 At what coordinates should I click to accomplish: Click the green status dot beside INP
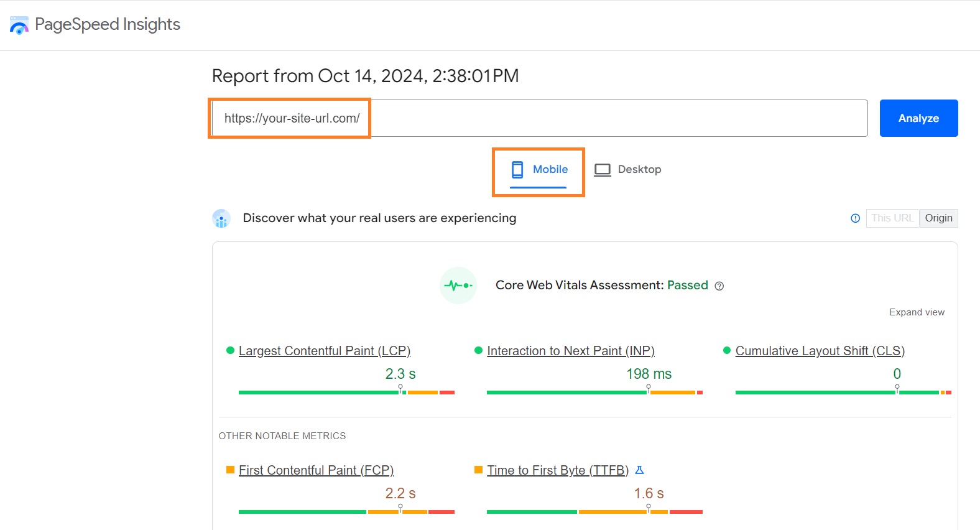478,350
